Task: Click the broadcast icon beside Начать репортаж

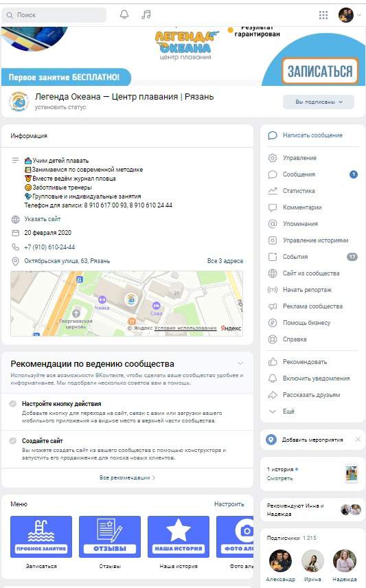Action: (273, 290)
